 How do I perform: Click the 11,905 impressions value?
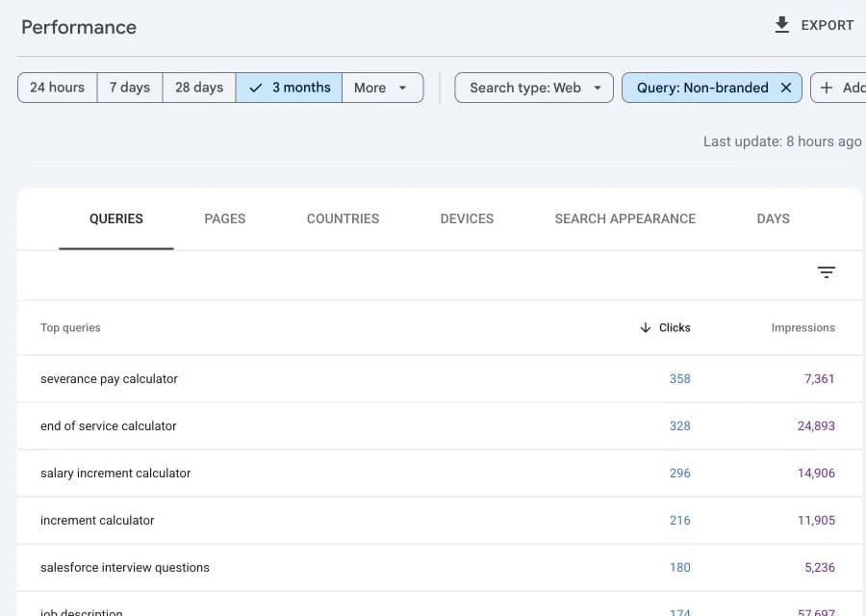[x=816, y=521]
